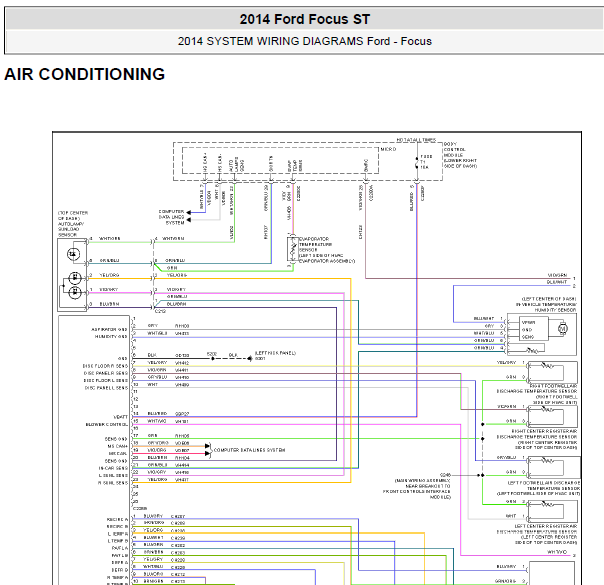Select the Evaporator Temperature Sensor label
Image resolution: width=604 pixels, height=585 pixels.
click(x=327, y=250)
